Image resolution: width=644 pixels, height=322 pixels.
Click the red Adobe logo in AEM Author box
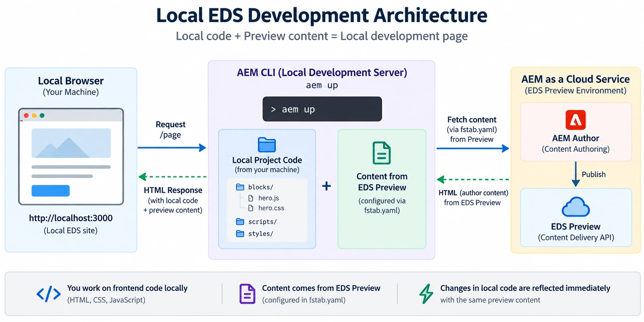pos(575,120)
